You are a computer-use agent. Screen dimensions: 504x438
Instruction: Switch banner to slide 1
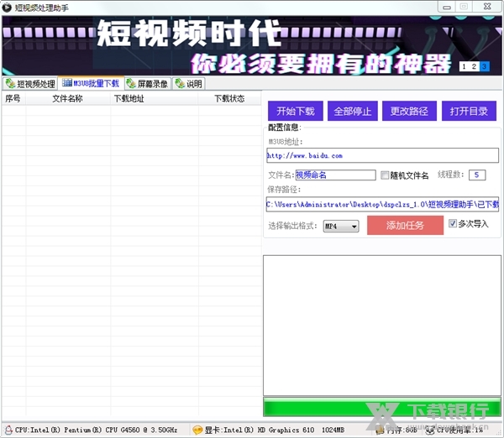(x=463, y=66)
